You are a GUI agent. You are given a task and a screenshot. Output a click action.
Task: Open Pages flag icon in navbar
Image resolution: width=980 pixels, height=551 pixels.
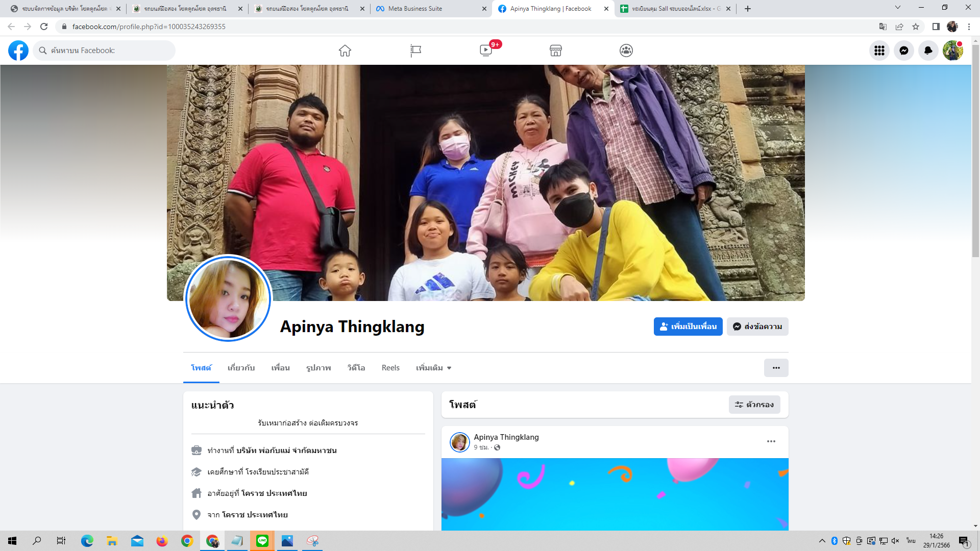click(415, 51)
